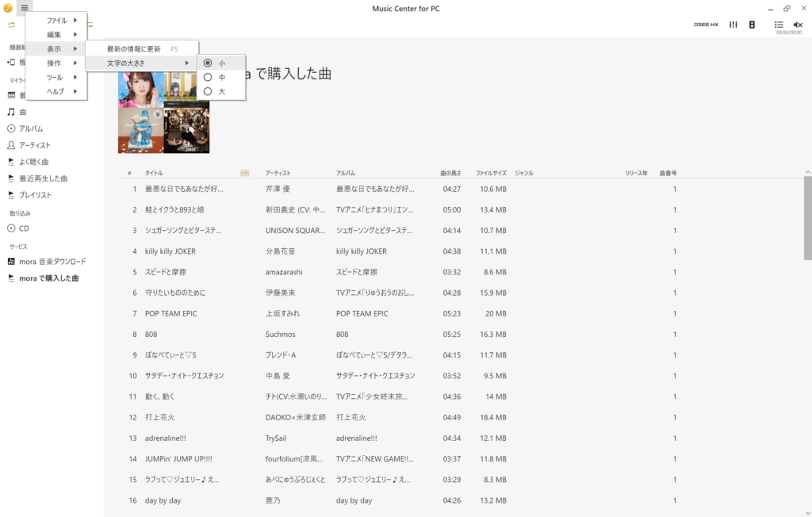
Task: Toggle the repeat playback icon
Action: (x=11, y=25)
